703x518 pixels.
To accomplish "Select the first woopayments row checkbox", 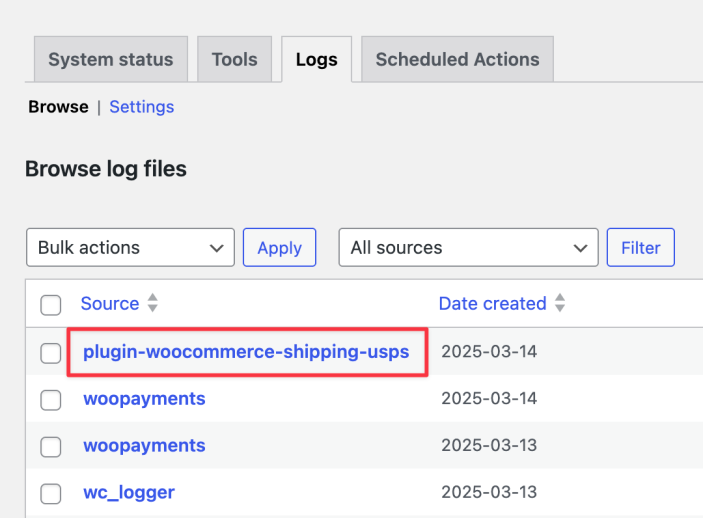I will (x=51, y=400).
